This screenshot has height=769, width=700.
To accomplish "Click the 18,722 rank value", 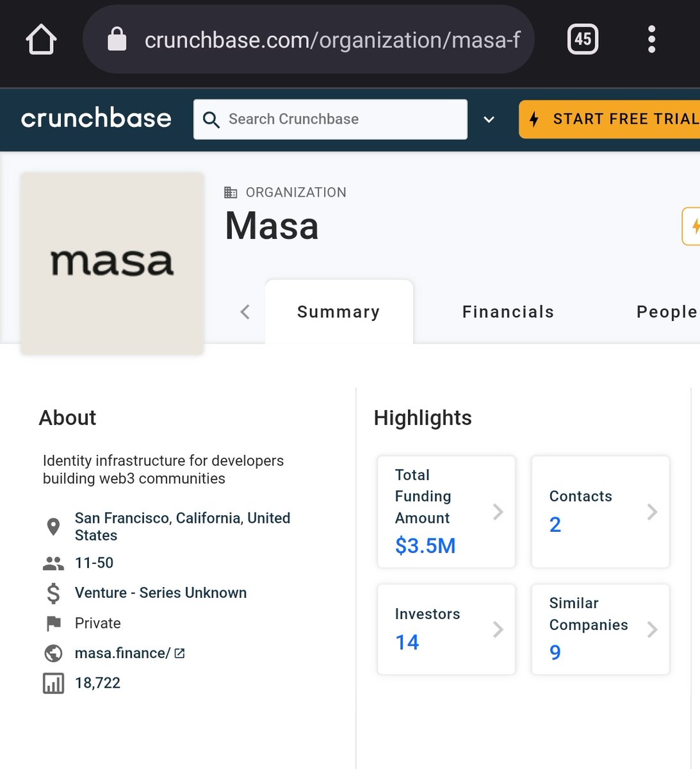I will pyautogui.click(x=97, y=683).
